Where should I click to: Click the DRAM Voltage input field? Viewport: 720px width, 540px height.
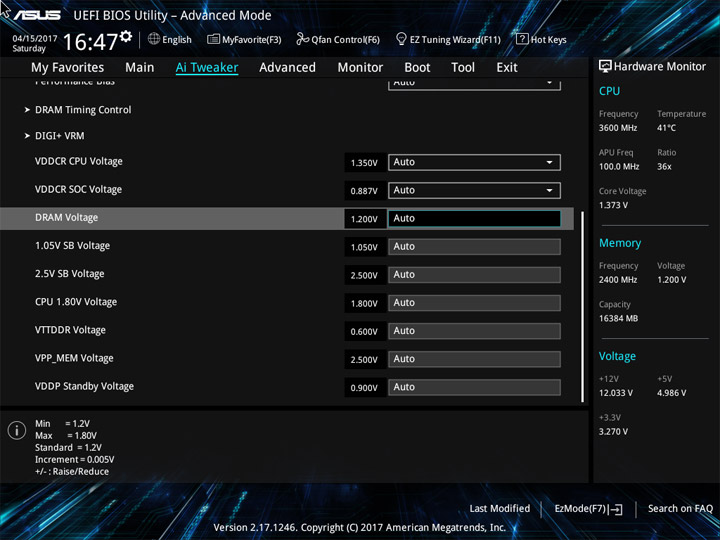coord(474,219)
